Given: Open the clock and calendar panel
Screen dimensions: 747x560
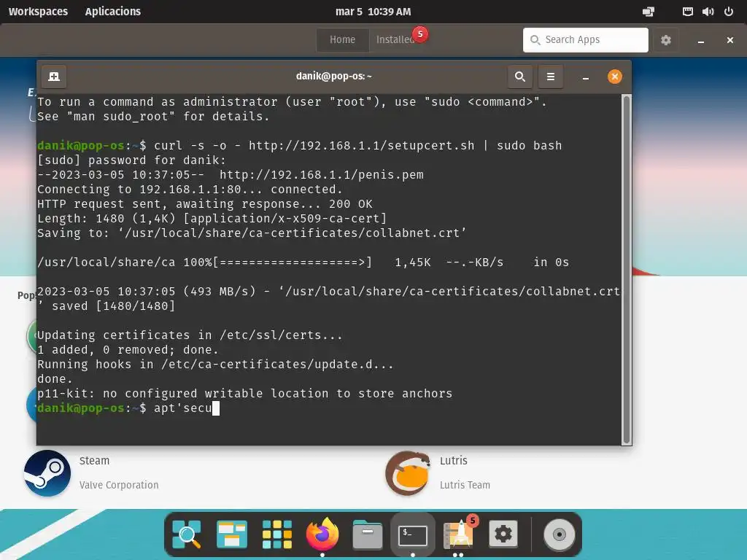Looking at the screenshot, I should (373, 12).
